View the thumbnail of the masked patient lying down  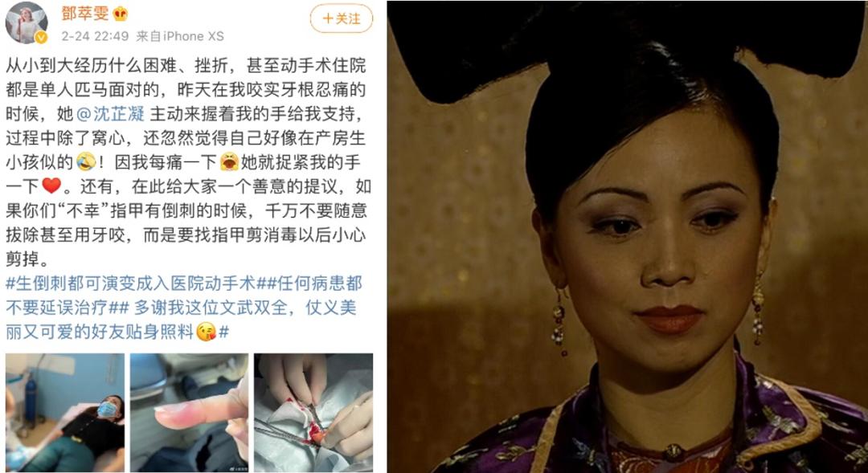point(65,413)
